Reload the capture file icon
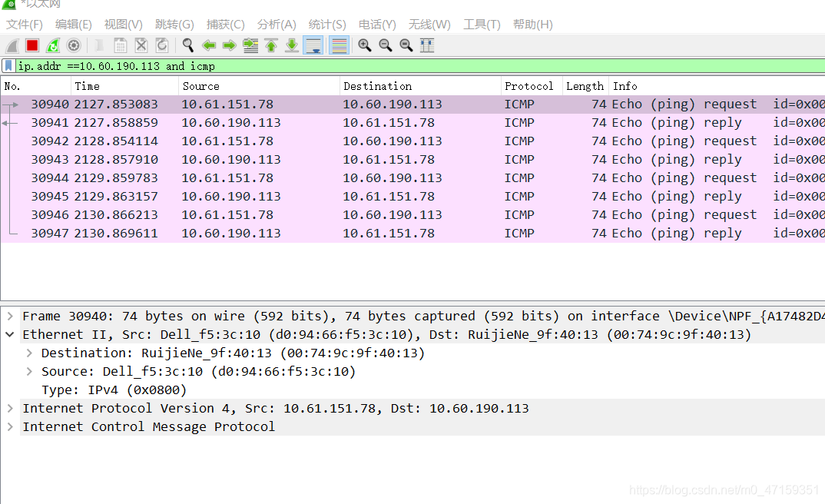The image size is (825, 504). 162,46
